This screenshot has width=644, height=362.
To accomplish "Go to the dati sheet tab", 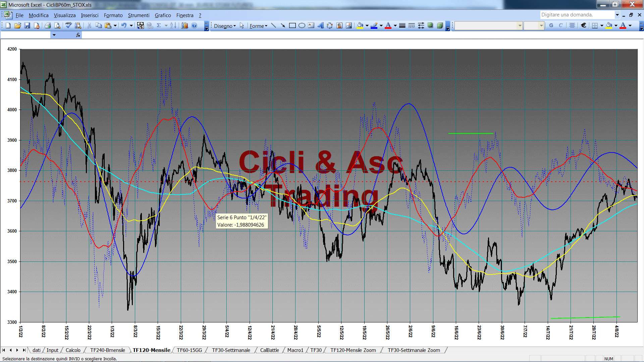I will point(37,350).
